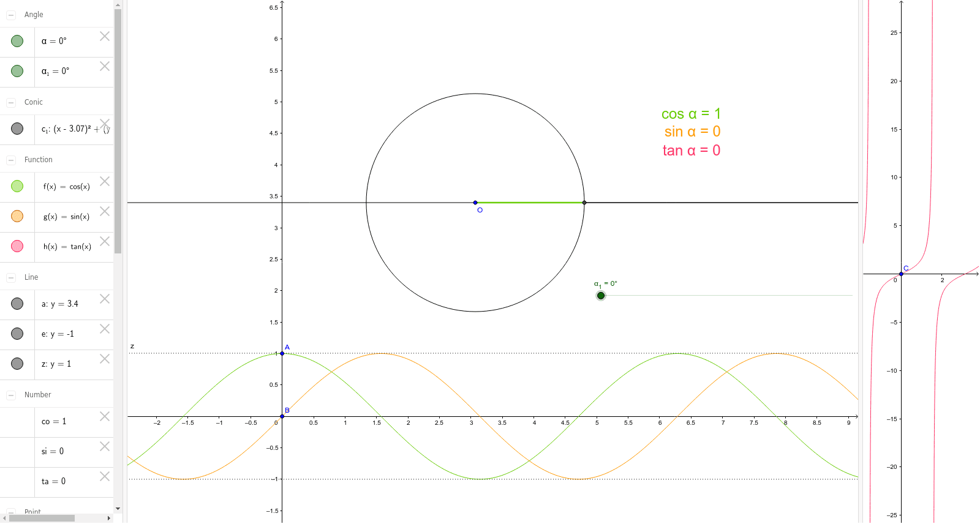This screenshot has height=524, width=980.
Task: Click the 'g(x) = sin(x)' definition text
Action: 66,217
